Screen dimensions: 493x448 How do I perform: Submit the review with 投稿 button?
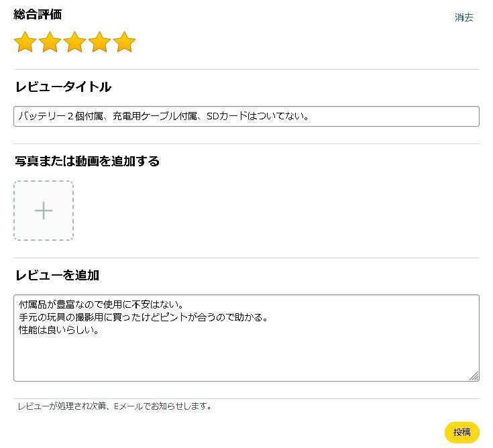coord(462,433)
